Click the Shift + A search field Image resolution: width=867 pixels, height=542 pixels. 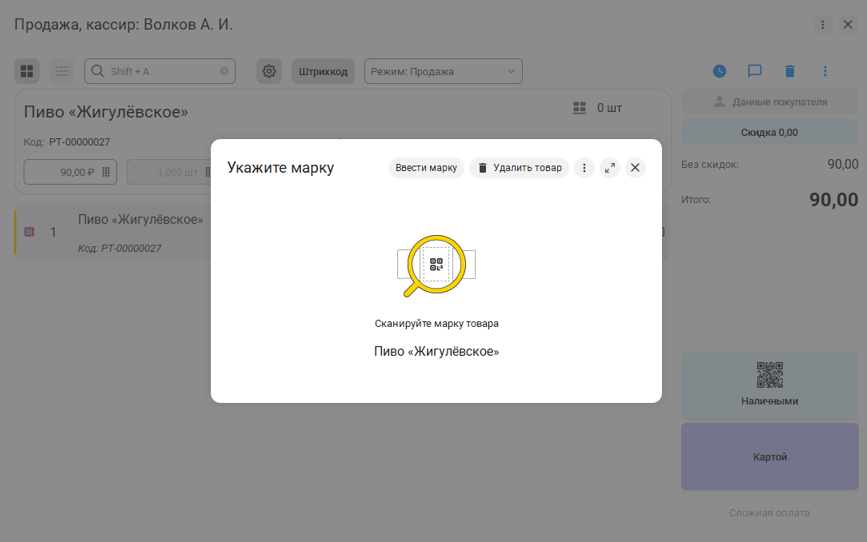160,71
